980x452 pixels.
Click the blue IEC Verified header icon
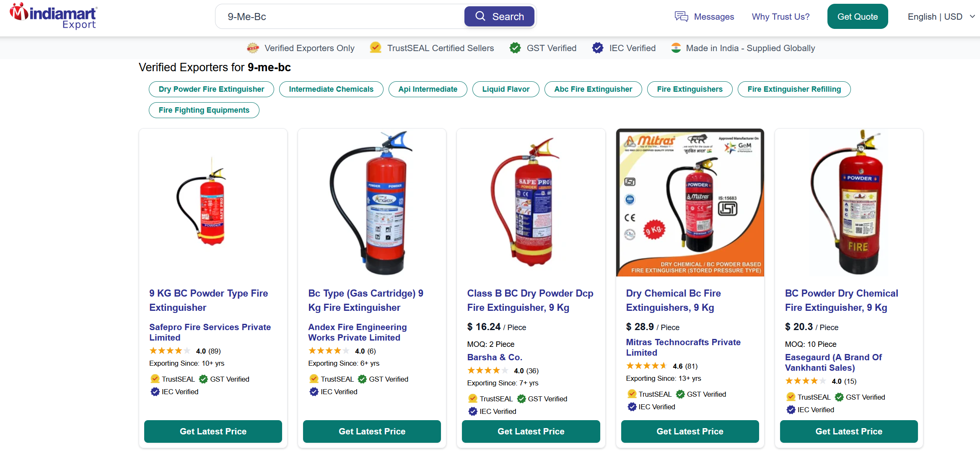[598, 48]
